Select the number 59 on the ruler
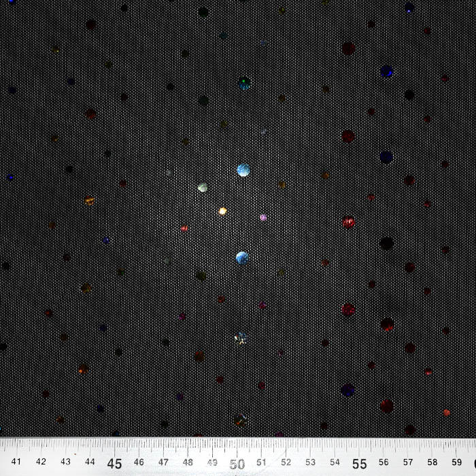 tap(457, 462)
